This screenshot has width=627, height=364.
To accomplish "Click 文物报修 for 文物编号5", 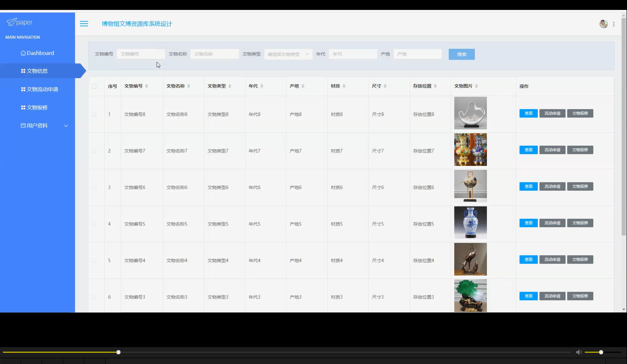I will 580,223.
